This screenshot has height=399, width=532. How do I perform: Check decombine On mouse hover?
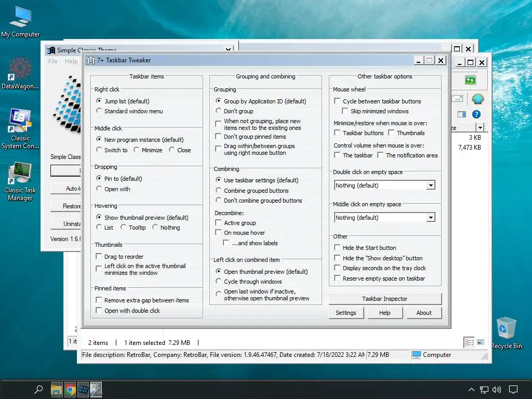[218, 232]
